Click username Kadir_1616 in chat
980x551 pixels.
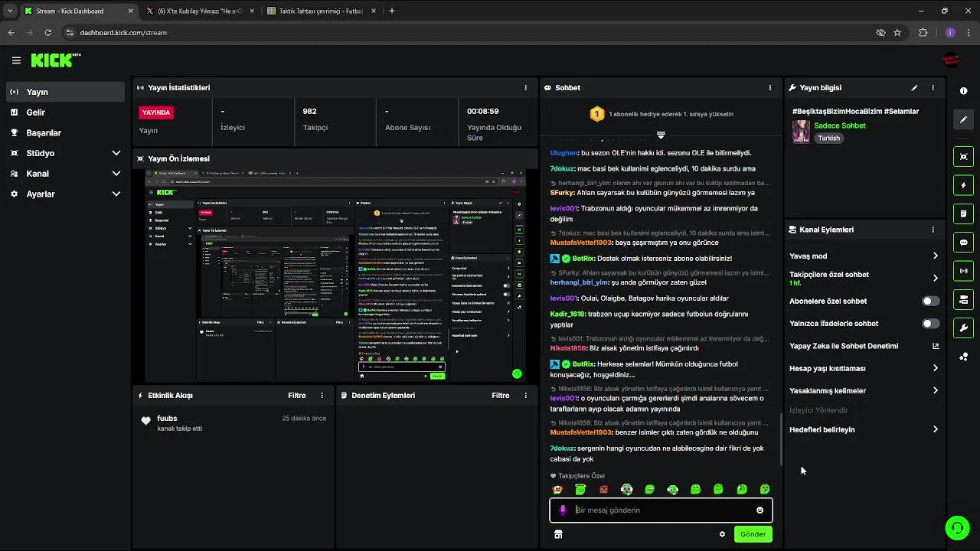point(567,314)
